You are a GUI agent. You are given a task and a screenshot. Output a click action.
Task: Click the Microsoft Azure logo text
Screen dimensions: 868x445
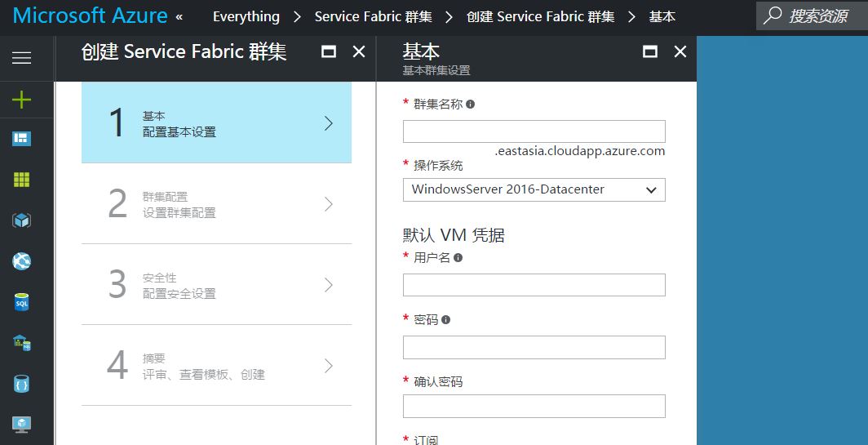tap(90, 16)
